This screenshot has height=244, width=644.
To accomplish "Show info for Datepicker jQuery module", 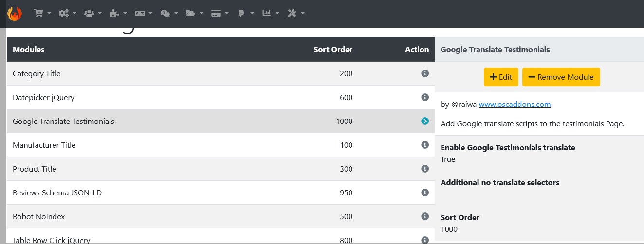I will 425,97.
